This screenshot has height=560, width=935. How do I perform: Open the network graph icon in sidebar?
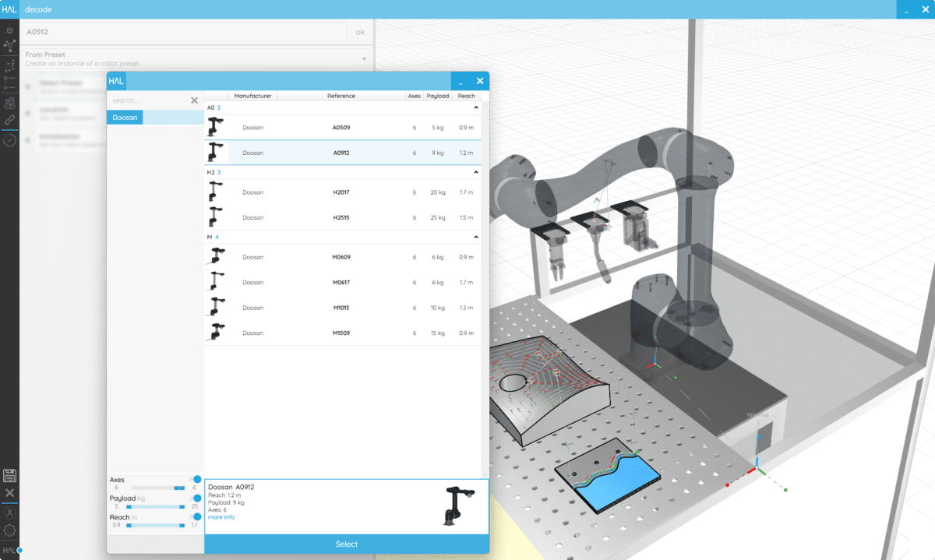[9, 46]
